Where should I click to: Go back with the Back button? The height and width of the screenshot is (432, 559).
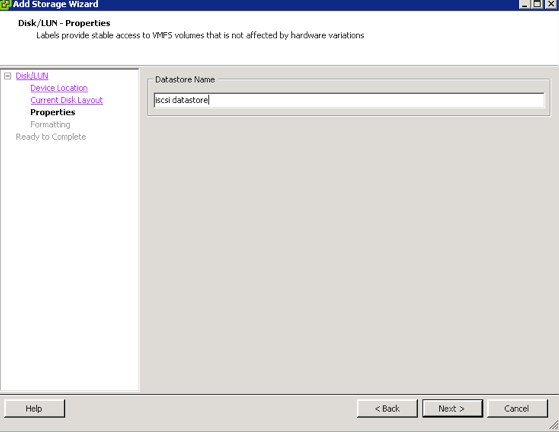[x=387, y=408]
